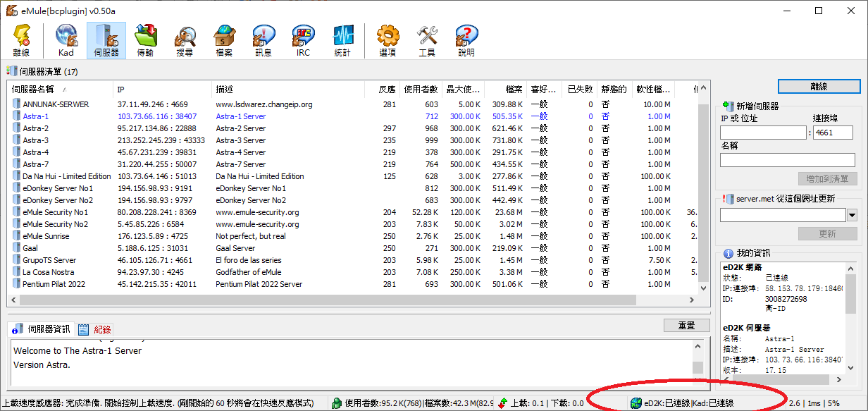Open the 搜尋 search toolbar icon

(x=185, y=40)
